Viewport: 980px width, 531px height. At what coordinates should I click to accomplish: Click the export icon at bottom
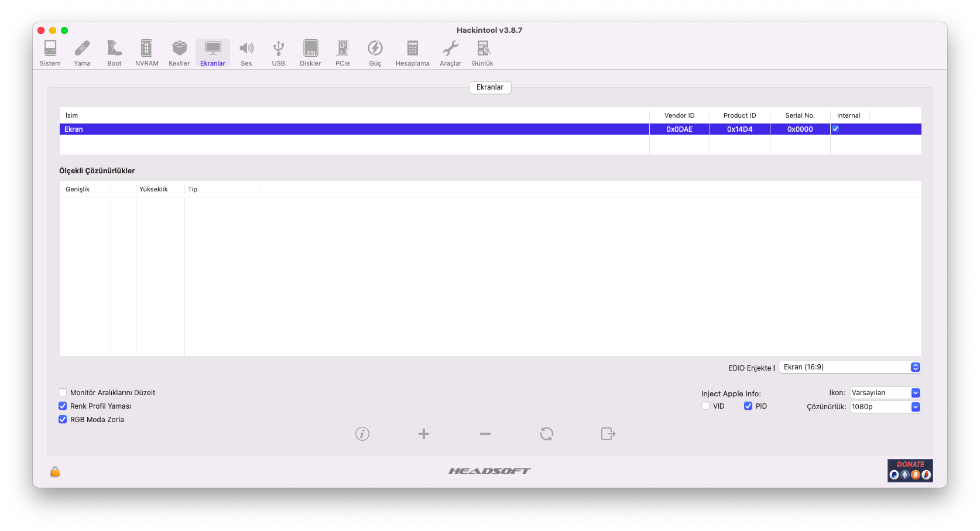[x=608, y=434]
